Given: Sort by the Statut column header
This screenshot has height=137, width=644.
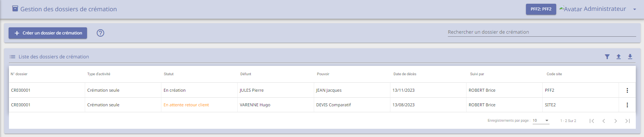Looking at the screenshot, I should tap(168, 74).
